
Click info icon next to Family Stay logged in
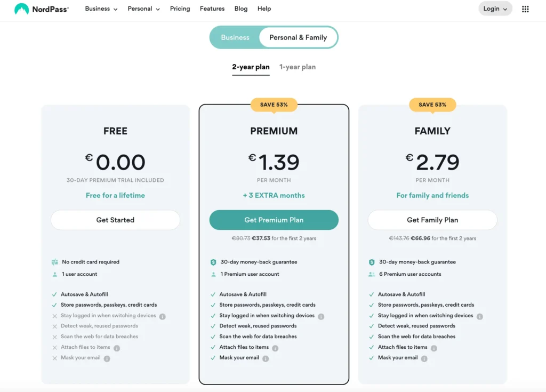[x=479, y=316]
